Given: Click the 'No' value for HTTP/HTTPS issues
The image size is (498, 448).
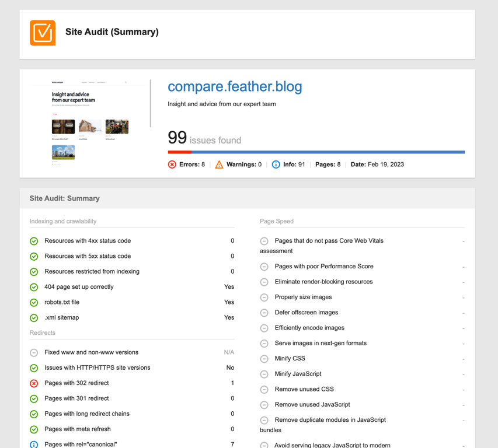Looking at the screenshot, I should pyautogui.click(x=230, y=367).
